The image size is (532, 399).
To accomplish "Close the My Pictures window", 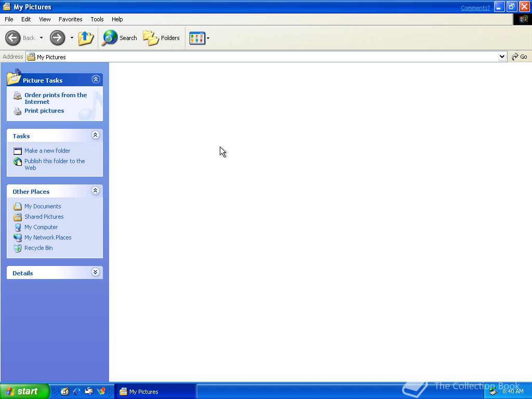I will pos(524,7).
